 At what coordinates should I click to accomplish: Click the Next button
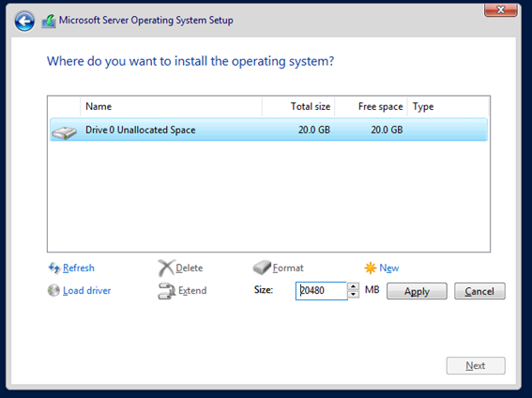pos(476,365)
